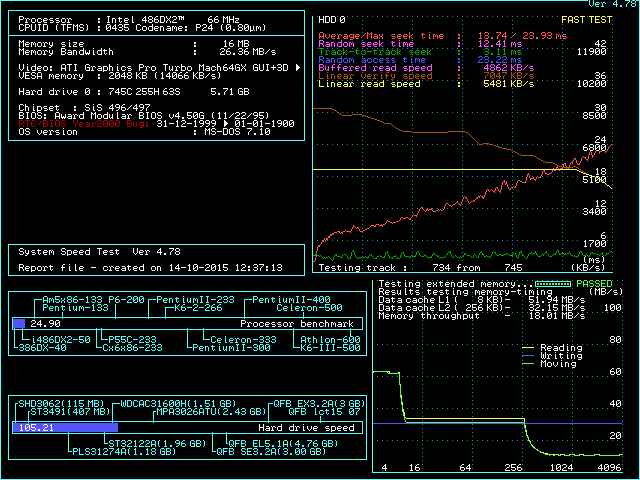Click the yellow Reading legend line

[x=528, y=348]
